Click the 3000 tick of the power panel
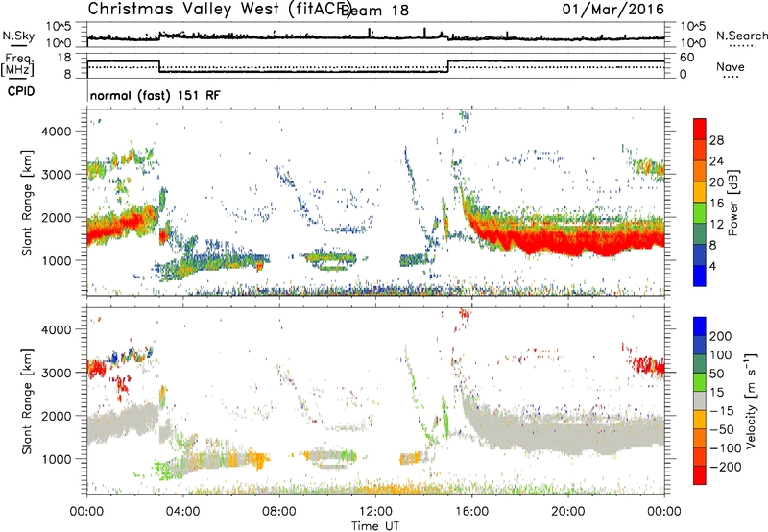Image resolution: width=768 pixels, height=532 pixels. coord(56,175)
